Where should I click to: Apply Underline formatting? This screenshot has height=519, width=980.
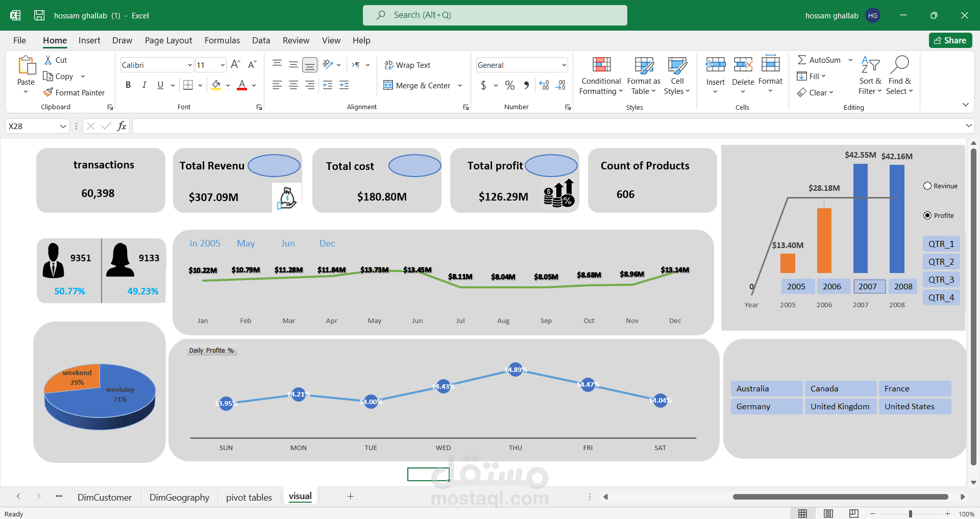tap(160, 85)
